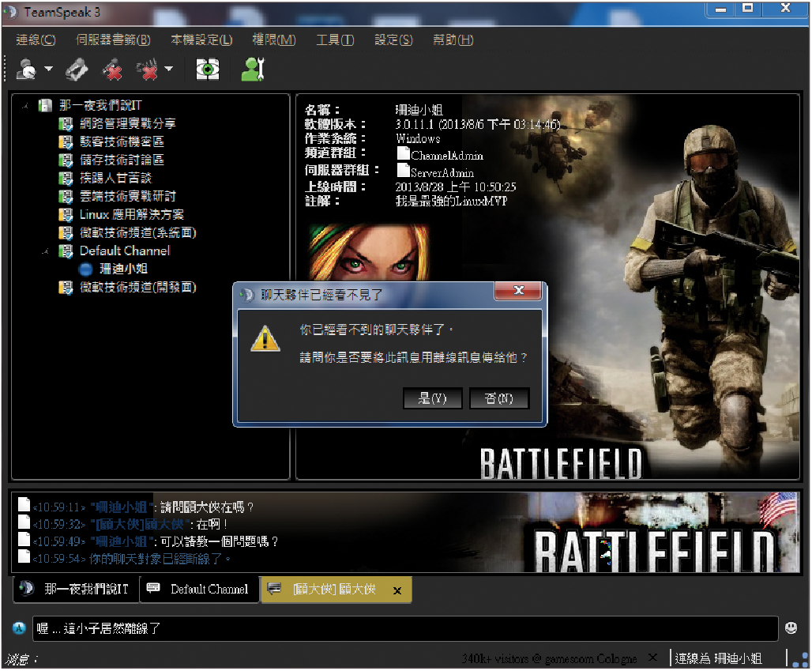Click the chat message input field
Image resolution: width=812 pixels, height=671 pixels.
pyautogui.click(x=405, y=628)
